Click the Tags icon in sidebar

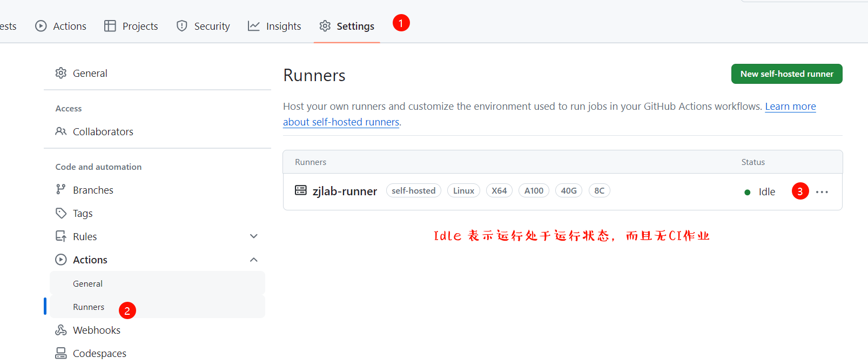point(61,213)
